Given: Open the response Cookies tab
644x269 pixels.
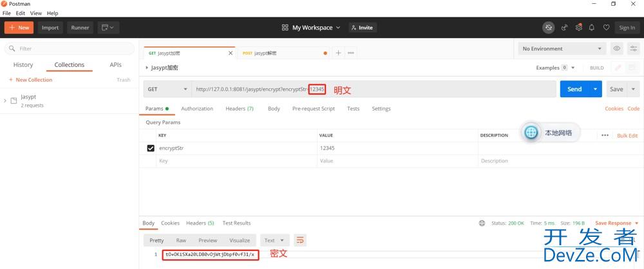Looking at the screenshot, I should coord(170,223).
